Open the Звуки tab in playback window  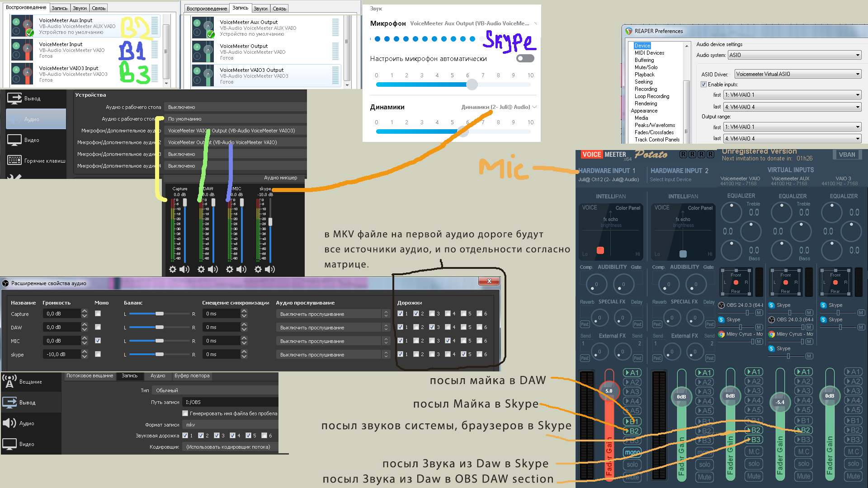tap(80, 8)
